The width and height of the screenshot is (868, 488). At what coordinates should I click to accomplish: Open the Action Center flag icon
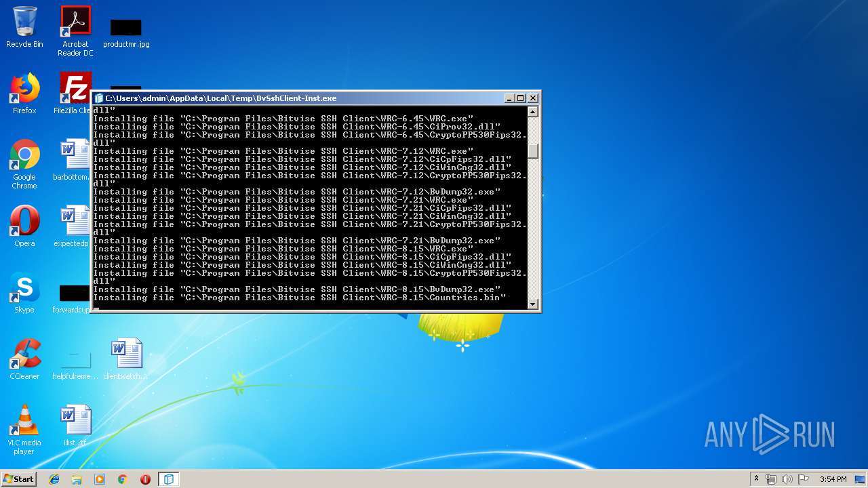(804, 479)
